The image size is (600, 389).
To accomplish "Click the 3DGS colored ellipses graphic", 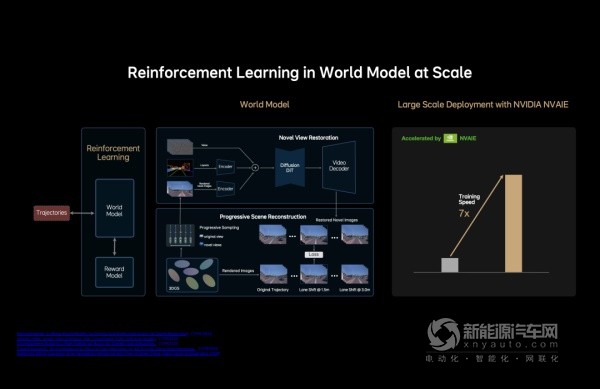I will point(192,275).
